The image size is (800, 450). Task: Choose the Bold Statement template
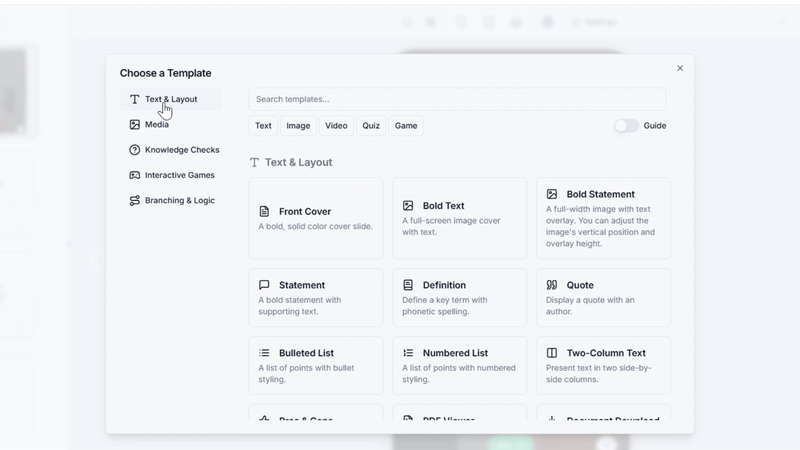[x=603, y=218]
